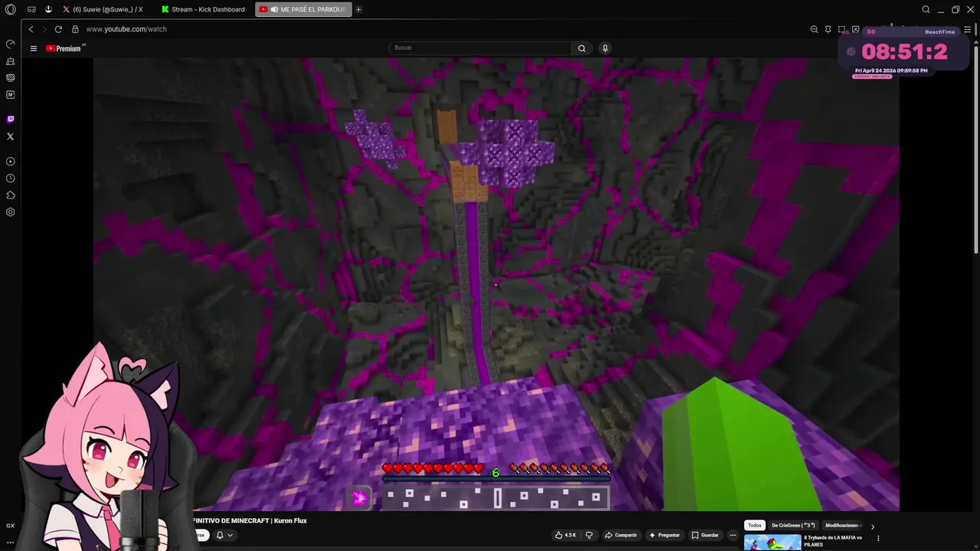Open a new tab with plus button
The height and width of the screenshot is (551, 980).
[358, 9]
